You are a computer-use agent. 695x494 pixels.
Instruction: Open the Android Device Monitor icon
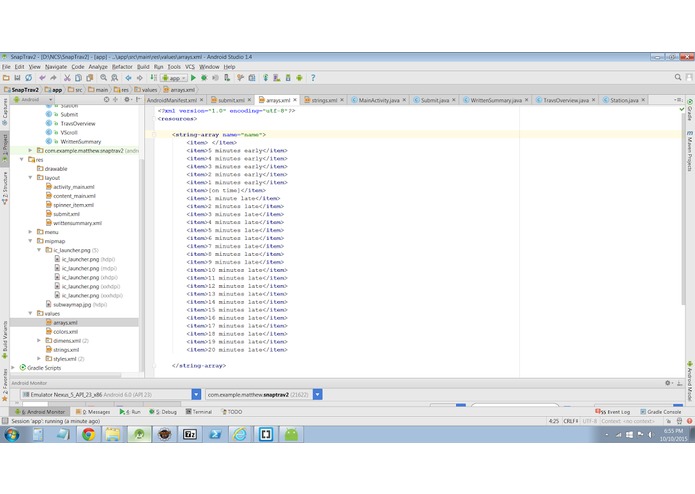pos(299,78)
